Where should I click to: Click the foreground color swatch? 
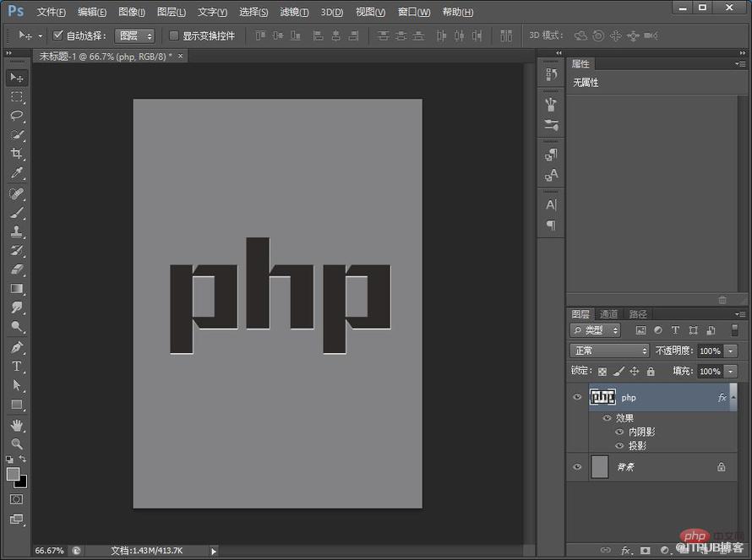tap(14, 474)
